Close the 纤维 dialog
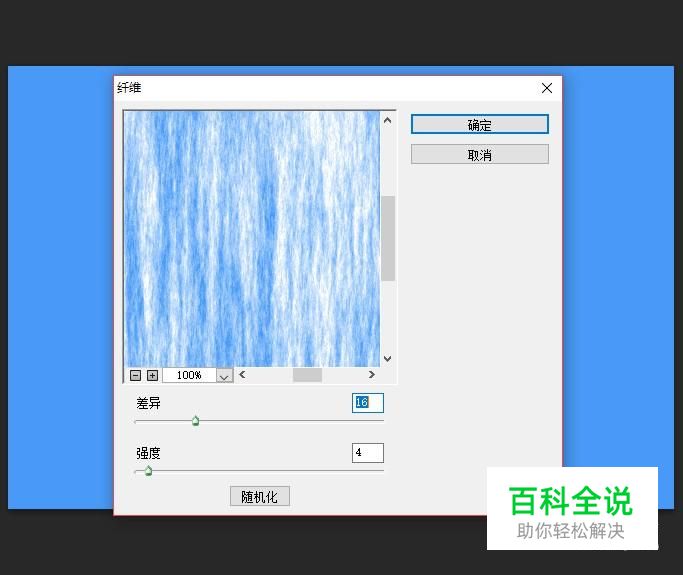 tap(547, 88)
